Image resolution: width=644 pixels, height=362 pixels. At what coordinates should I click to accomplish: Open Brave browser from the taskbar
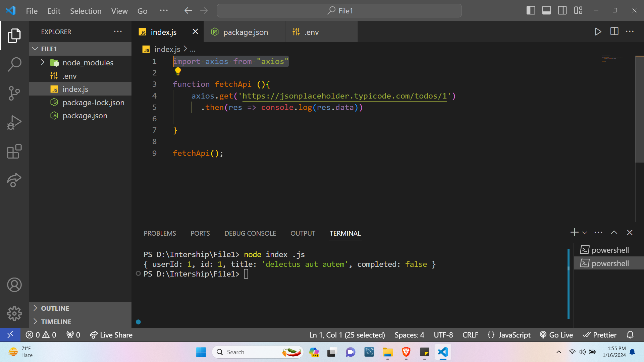tap(406, 352)
